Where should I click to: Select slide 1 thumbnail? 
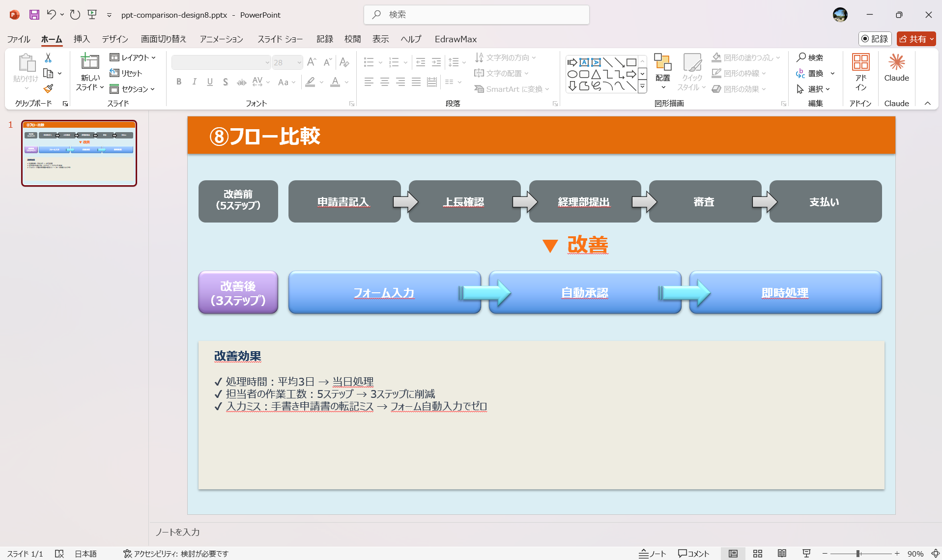(x=79, y=153)
